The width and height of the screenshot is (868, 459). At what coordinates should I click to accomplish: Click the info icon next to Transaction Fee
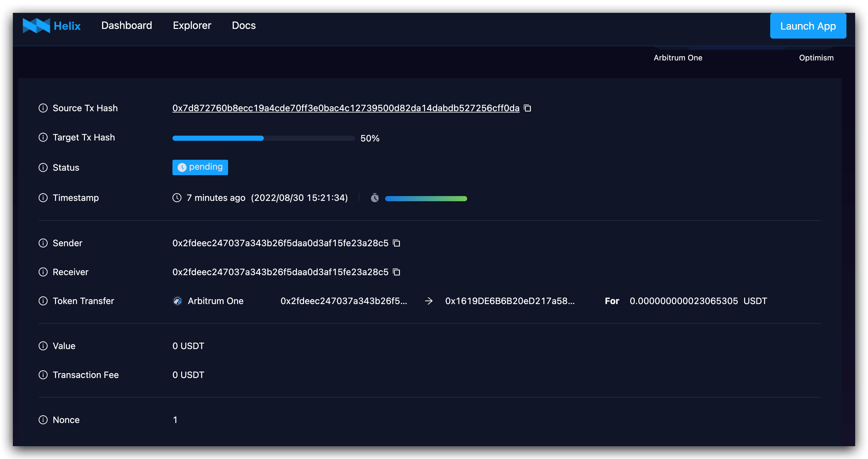click(x=43, y=374)
